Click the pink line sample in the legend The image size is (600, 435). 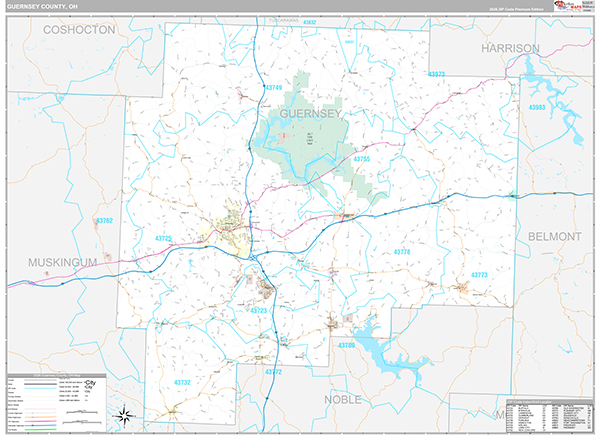click(40, 421)
